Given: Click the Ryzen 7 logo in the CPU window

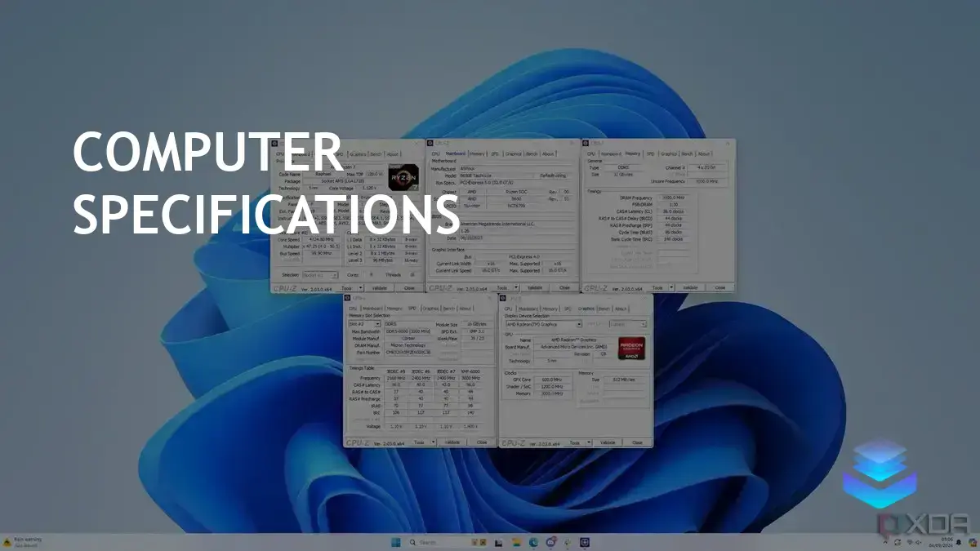Looking at the screenshot, I should point(403,177).
